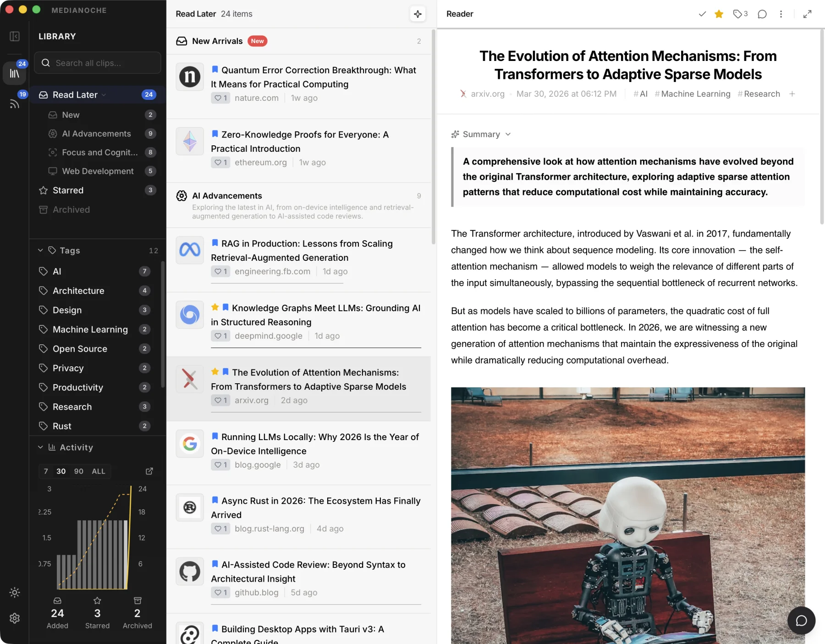Toggle theme with the brightness icon at bottom left
Image resolution: width=825 pixels, height=644 pixels.
[x=15, y=592]
